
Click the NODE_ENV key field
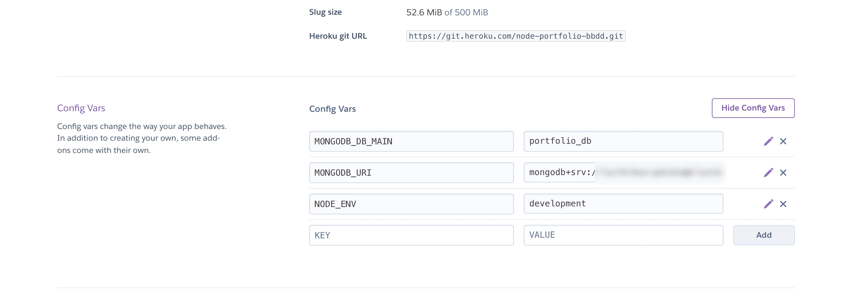click(412, 203)
